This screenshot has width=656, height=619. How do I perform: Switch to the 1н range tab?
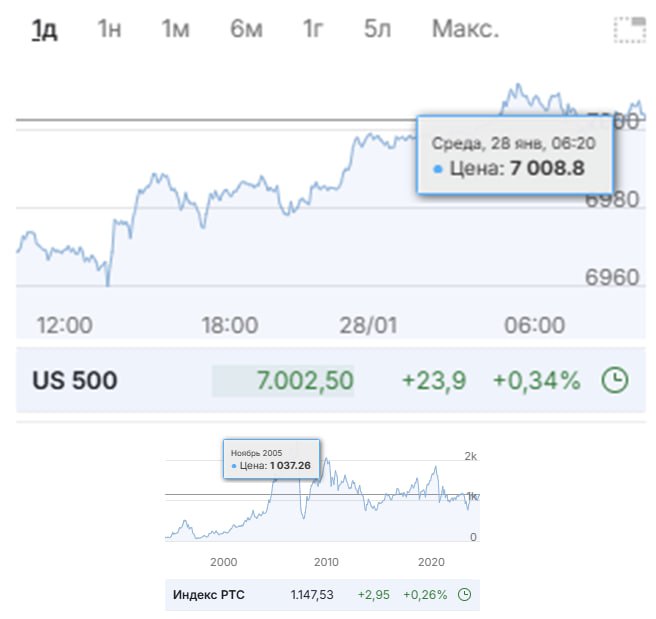[109, 29]
